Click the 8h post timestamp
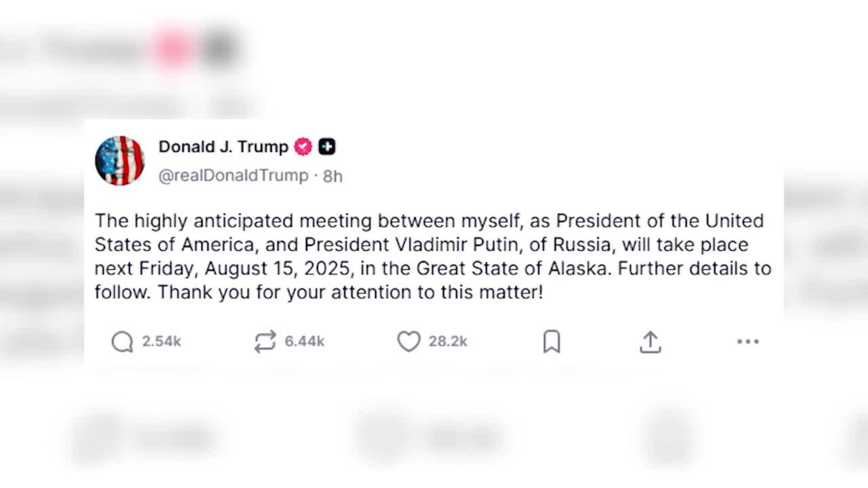This screenshot has width=868, height=488. click(x=333, y=176)
